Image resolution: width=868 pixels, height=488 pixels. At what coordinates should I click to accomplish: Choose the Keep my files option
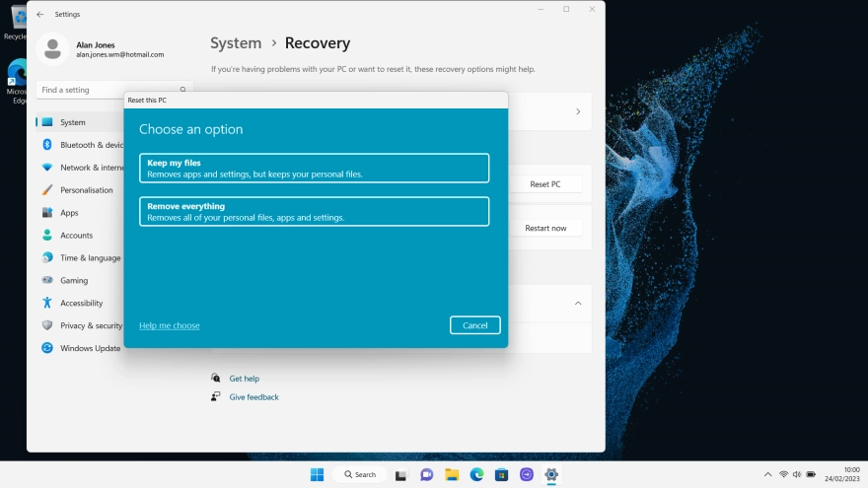click(x=314, y=168)
